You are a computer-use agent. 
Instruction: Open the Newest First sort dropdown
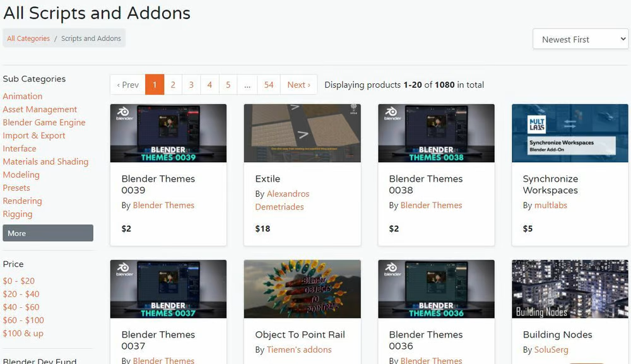581,39
